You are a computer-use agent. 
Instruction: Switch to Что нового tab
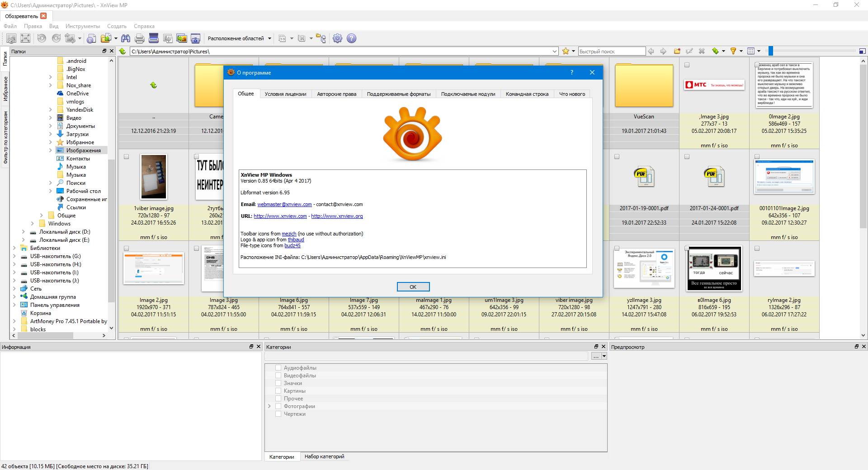coord(572,94)
